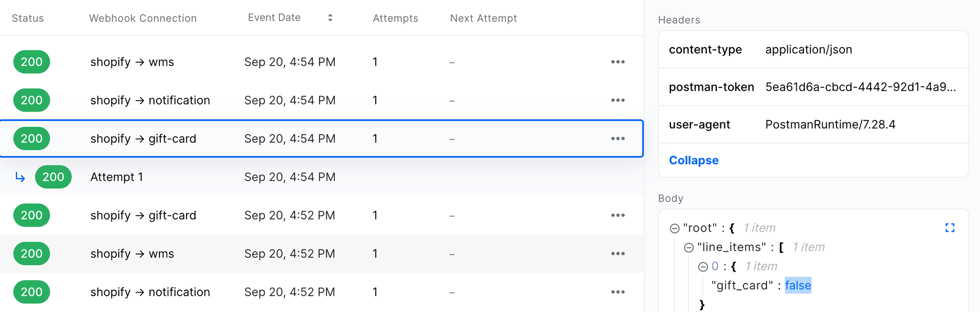This screenshot has width=980, height=312.
Task: Open the more-options menu for the 4:54 PM shopify → wms row
Action: 617,62
